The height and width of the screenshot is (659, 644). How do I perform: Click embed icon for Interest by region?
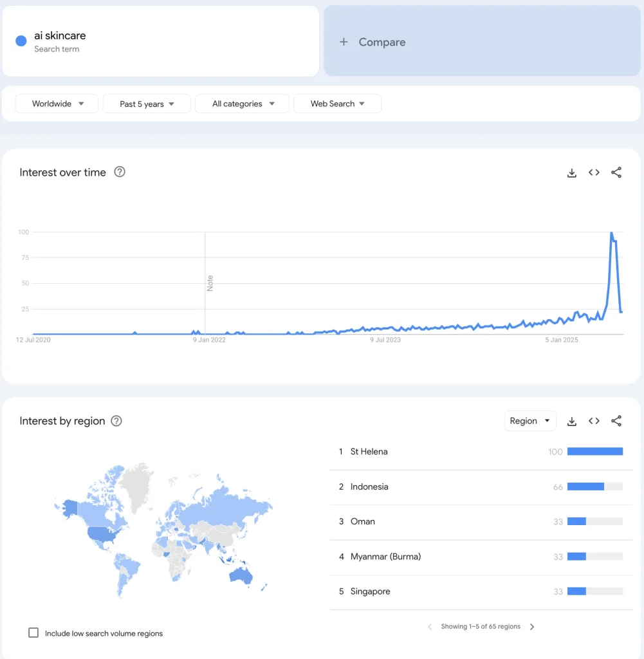(594, 421)
